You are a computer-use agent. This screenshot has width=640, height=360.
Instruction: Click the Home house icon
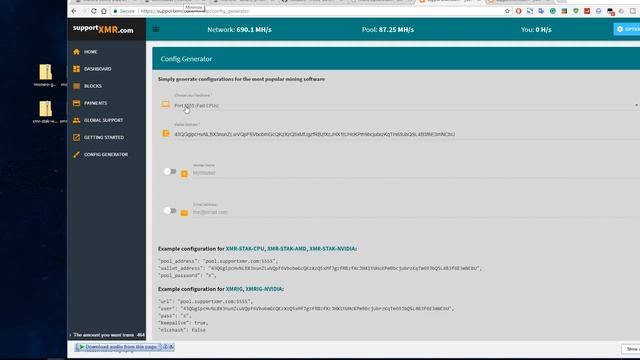[76, 52]
